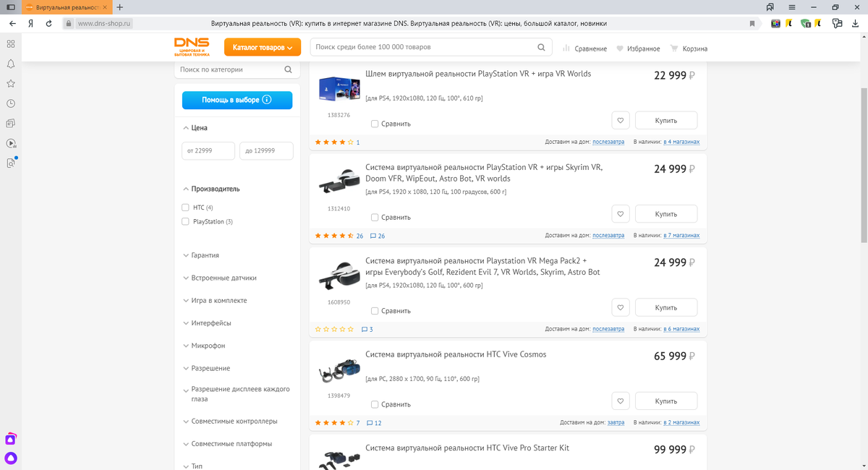Click the page vertical scrollbar thumb
Image resolution: width=868 pixels, height=470 pixels.
[x=864, y=165]
